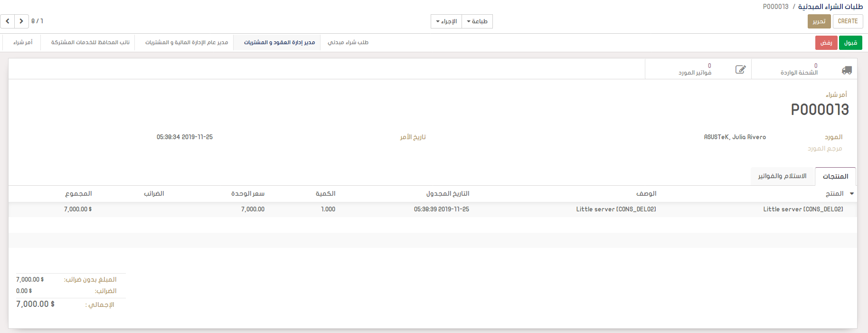The height and width of the screenshot is (333, 868).
Task: Click the truck icon for incoming shipments
Action: (x=847, y=70)
